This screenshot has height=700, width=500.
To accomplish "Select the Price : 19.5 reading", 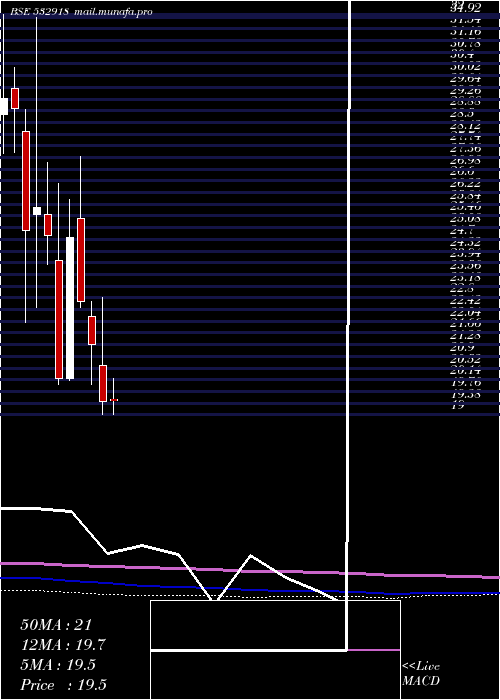I will [x=63, y=685].
